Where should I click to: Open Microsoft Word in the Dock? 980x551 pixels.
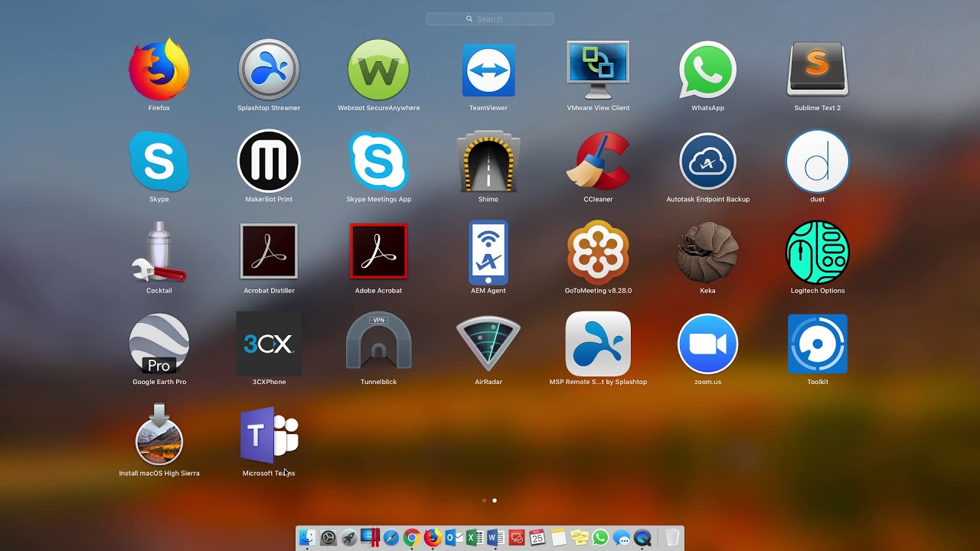click(x=495, y=538)
